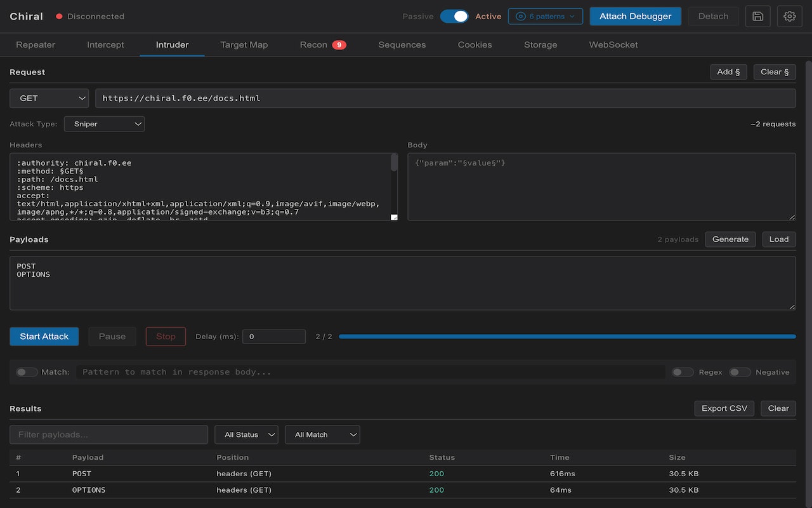Focus the Filter payloads input field
The width and height of the screenshot is (812, 508).
point(108,435)
